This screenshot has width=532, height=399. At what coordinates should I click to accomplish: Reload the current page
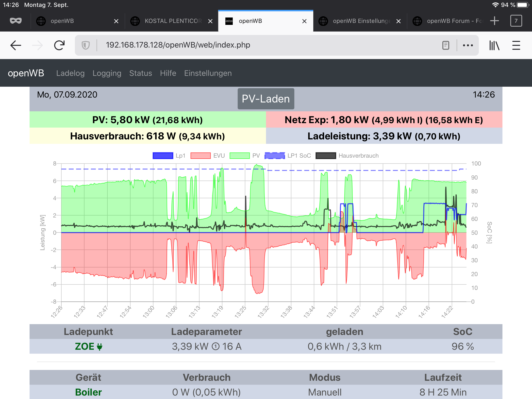59,45
